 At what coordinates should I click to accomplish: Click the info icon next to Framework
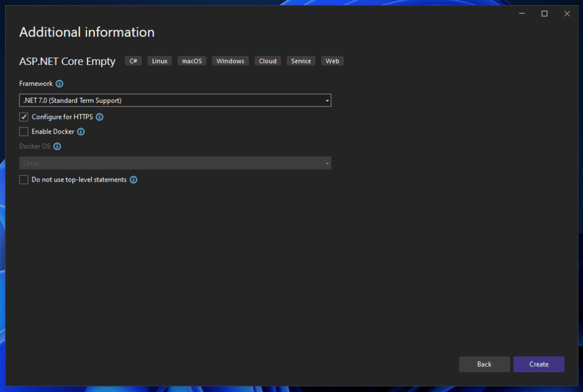tap(59, 84)
